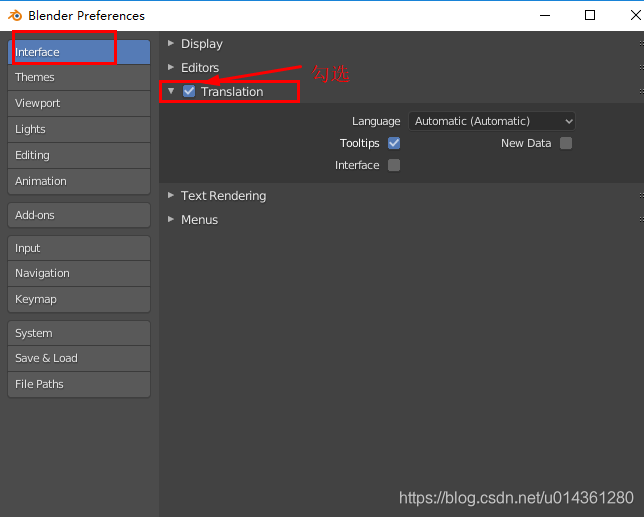Maximize the Blender Preferences window
644x517 pixels.
(590, 16)
